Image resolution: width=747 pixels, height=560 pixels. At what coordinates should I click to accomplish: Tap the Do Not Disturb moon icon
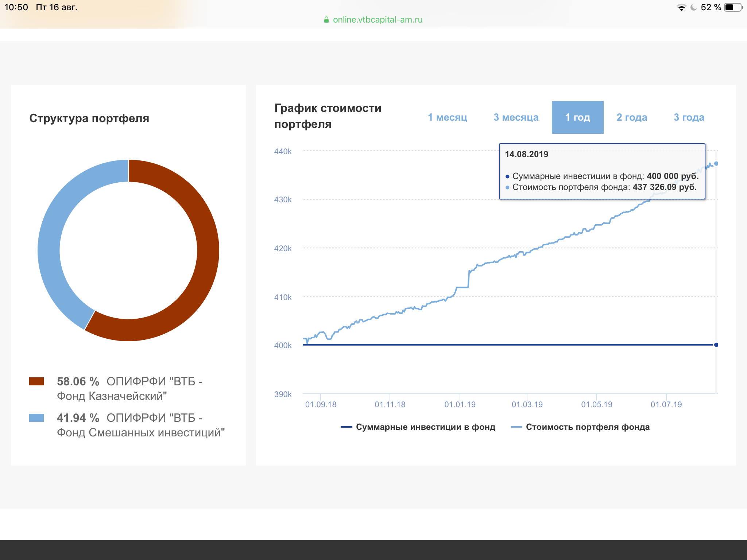point(693,7)
